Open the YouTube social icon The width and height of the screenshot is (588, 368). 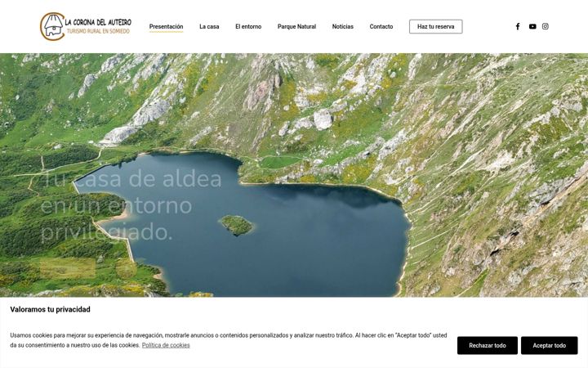(532, 26)
